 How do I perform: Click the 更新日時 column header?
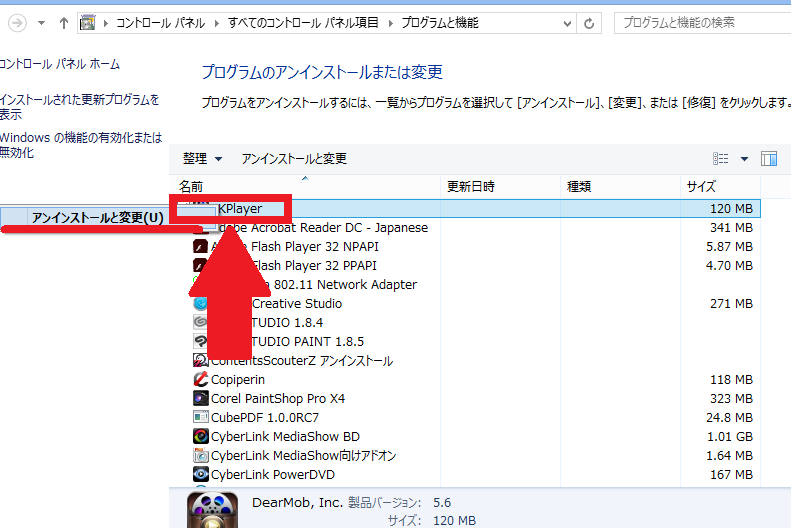470,187
